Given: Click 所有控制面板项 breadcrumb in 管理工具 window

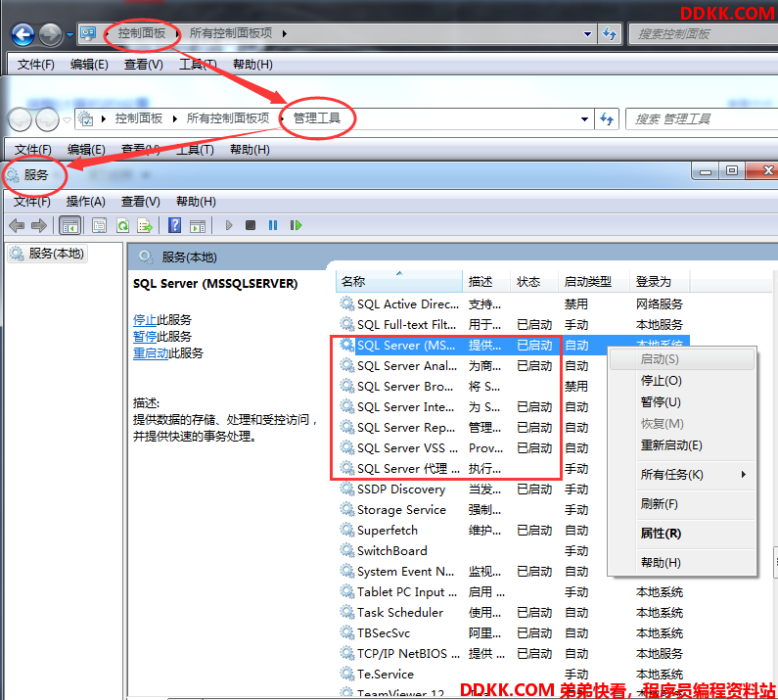Looking at the screenshot, I should coord(228,118).
